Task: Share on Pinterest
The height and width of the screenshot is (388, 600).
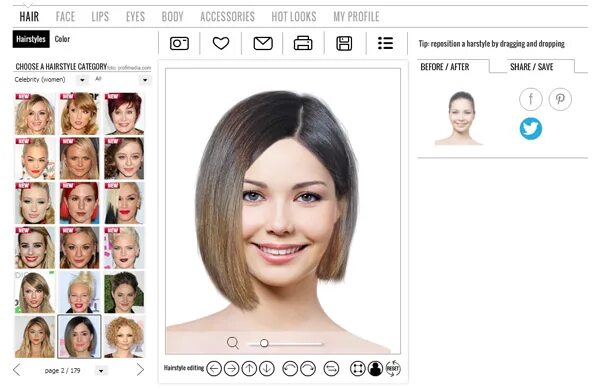Action: click(560, 99)
